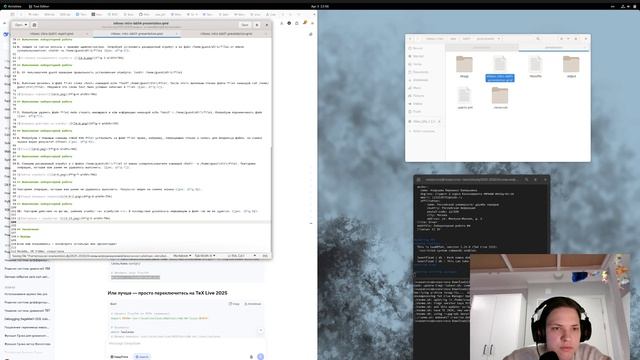The width and height of the screenshot is (640, 360).
Task: Open the Open dropdown in Text Editor
Action: pos(21,25)
